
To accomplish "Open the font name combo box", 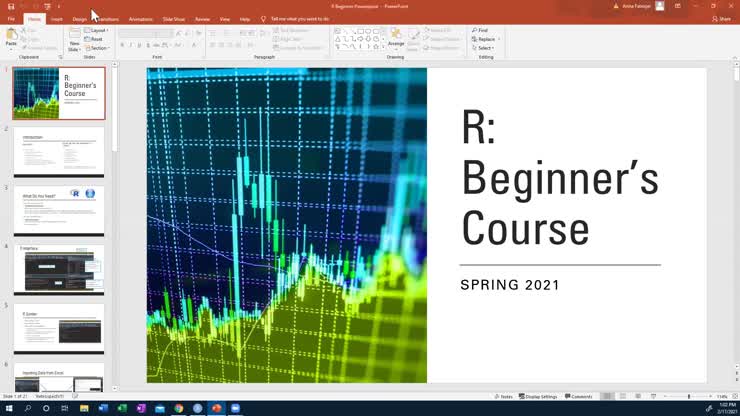I will click(138, 34).
